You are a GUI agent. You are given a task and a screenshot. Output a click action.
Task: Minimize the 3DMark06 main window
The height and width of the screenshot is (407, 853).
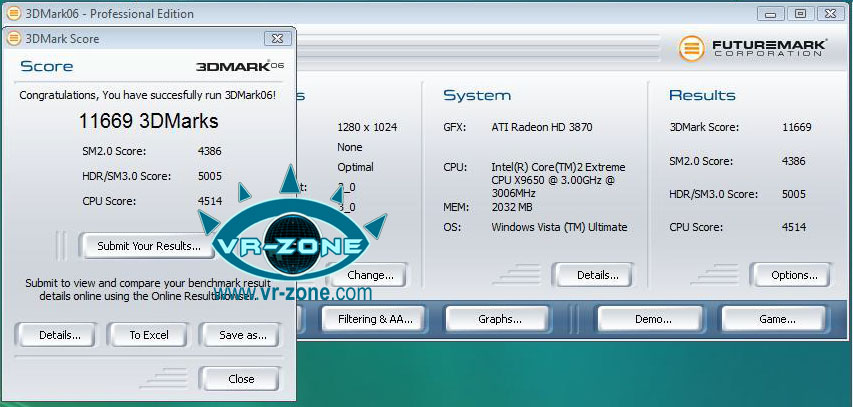click(771, 14)
